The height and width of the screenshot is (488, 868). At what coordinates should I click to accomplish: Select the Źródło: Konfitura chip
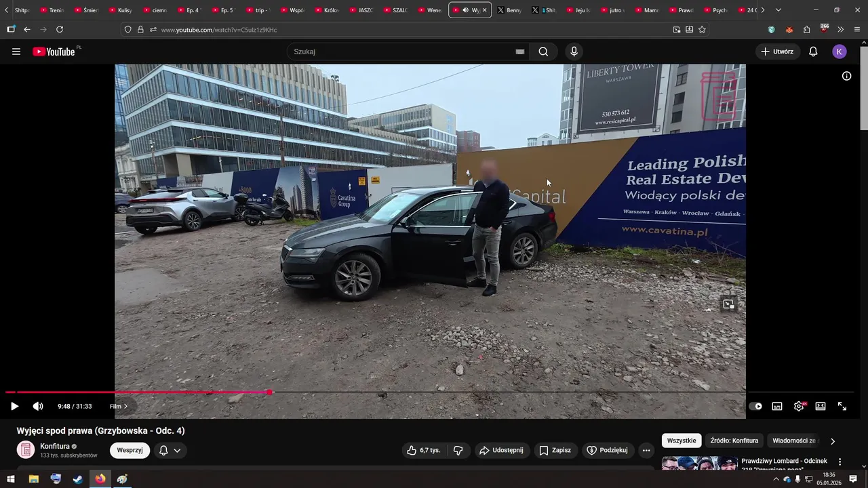[734, 441]
